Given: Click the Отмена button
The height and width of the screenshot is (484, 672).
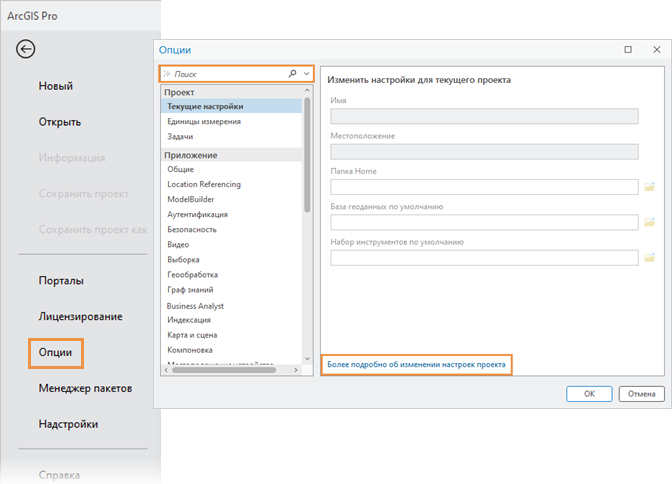Looking at the screenshot, I should pyautogui.click(x=642, y=394).
